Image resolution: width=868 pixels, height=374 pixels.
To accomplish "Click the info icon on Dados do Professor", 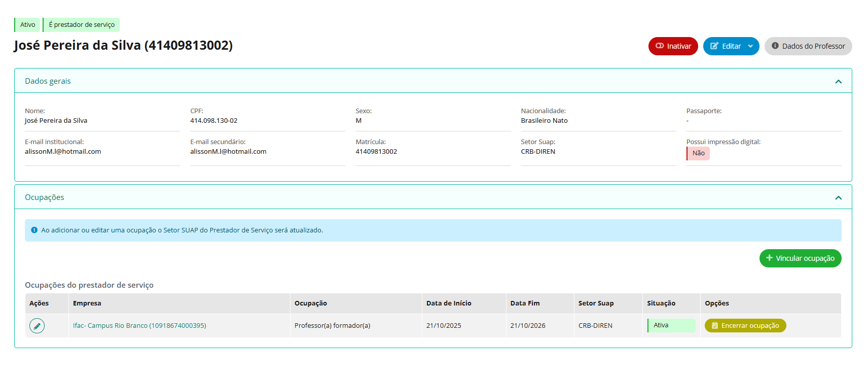I will (x=775, y=46).
